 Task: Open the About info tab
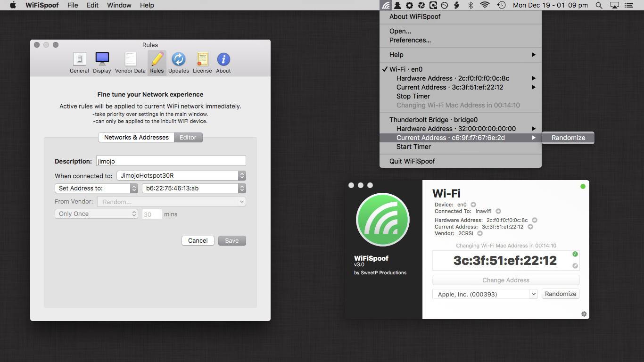tap(223, 63)
